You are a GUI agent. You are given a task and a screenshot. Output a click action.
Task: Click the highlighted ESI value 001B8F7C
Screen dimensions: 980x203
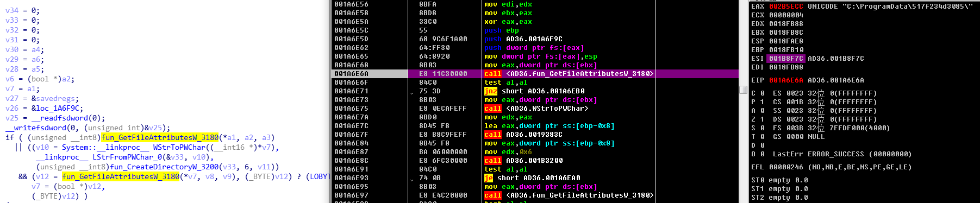pos(786,59)
